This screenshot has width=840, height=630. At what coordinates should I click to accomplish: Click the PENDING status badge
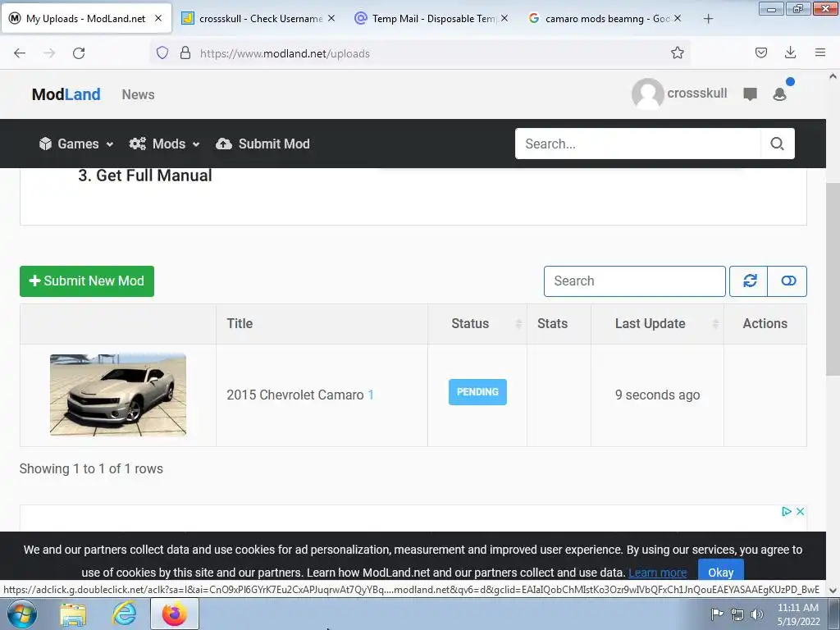[477, 392]
